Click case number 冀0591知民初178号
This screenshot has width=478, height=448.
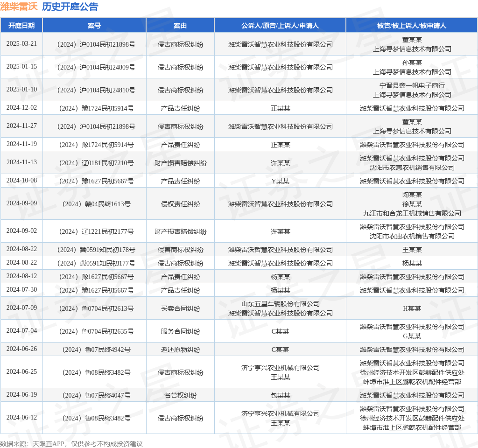[96, 250]
